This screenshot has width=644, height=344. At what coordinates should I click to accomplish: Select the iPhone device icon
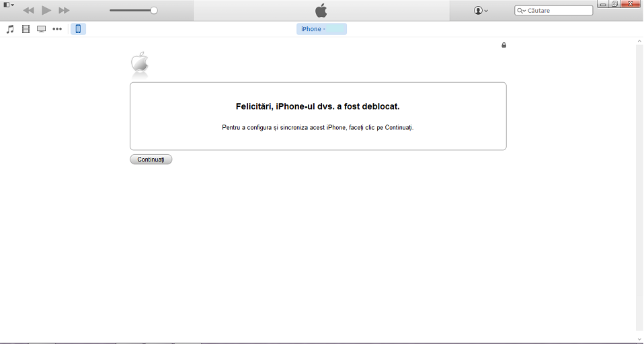click(x=78, y=29)
